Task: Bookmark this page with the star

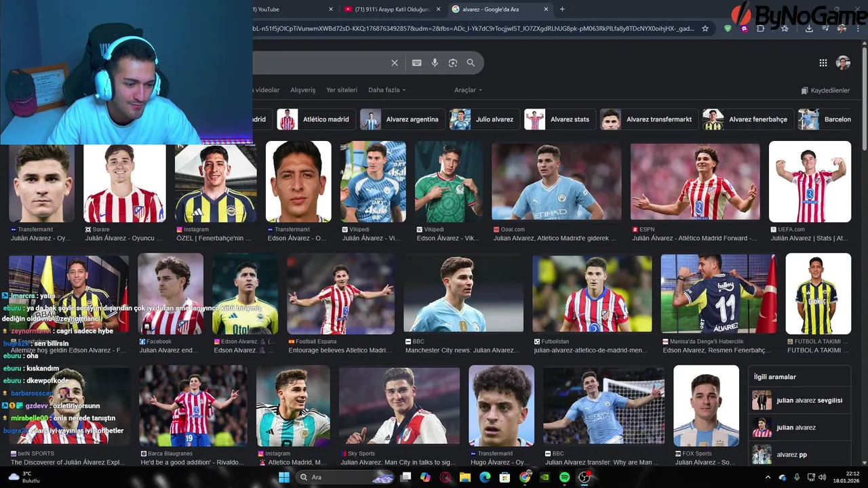Action: click(705, 28)
